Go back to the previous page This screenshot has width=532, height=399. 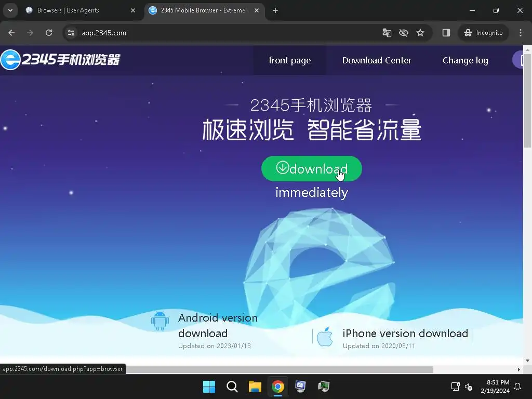tap(11, 33)
